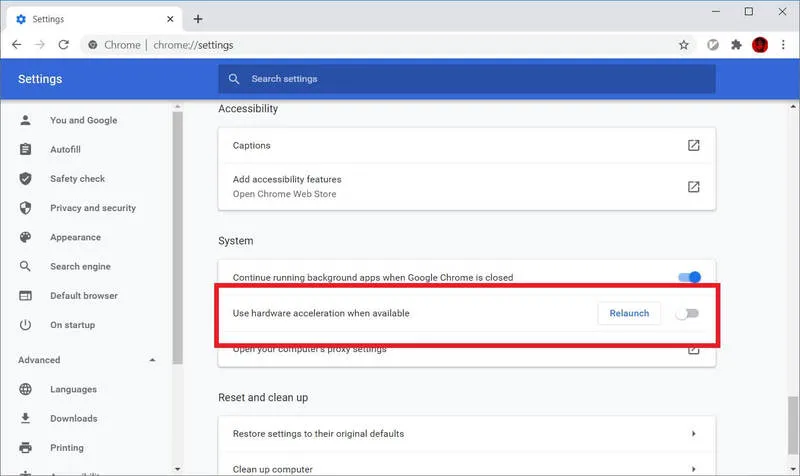800x476 pixels.
Task: Click the System section heading
Action: pyautogui.click(x=236, y=241)
